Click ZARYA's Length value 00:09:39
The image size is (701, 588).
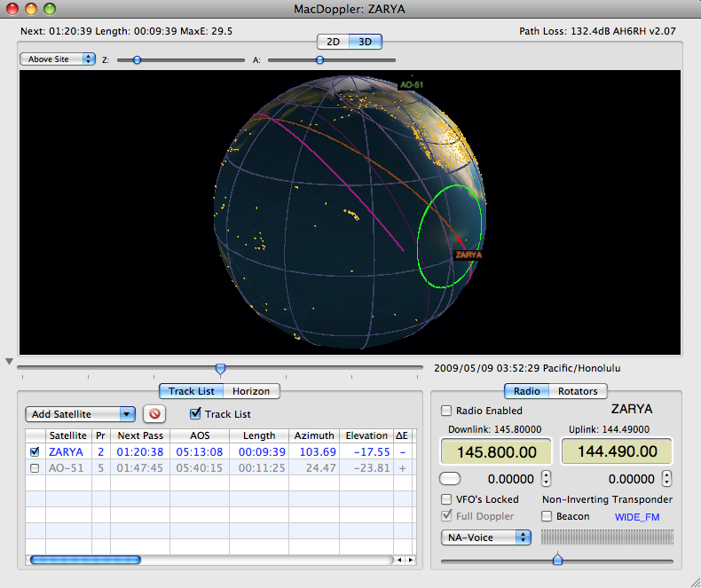262,451
